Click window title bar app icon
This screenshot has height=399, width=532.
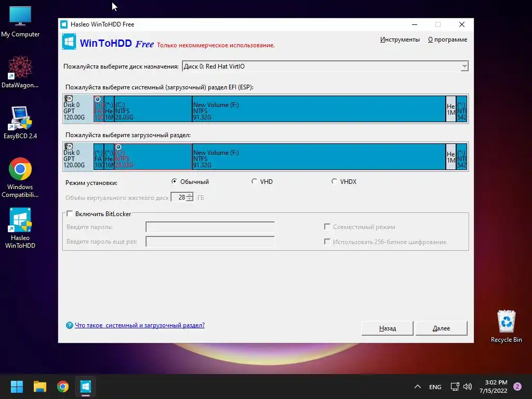[64, 24]
